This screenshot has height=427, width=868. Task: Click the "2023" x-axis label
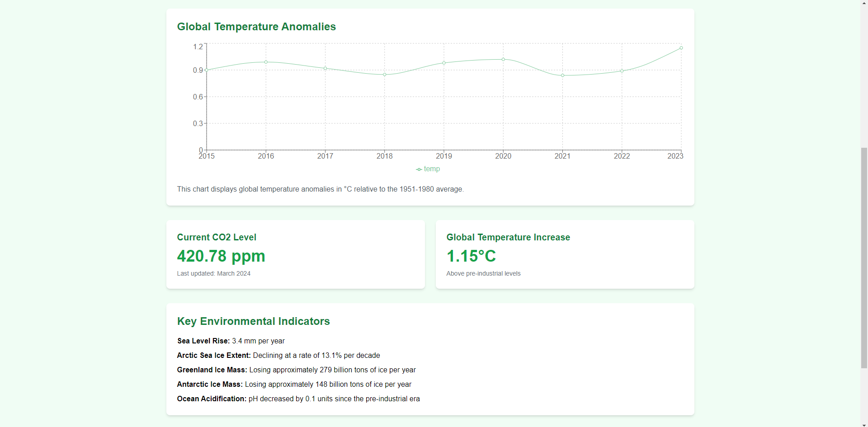(675, 156)
